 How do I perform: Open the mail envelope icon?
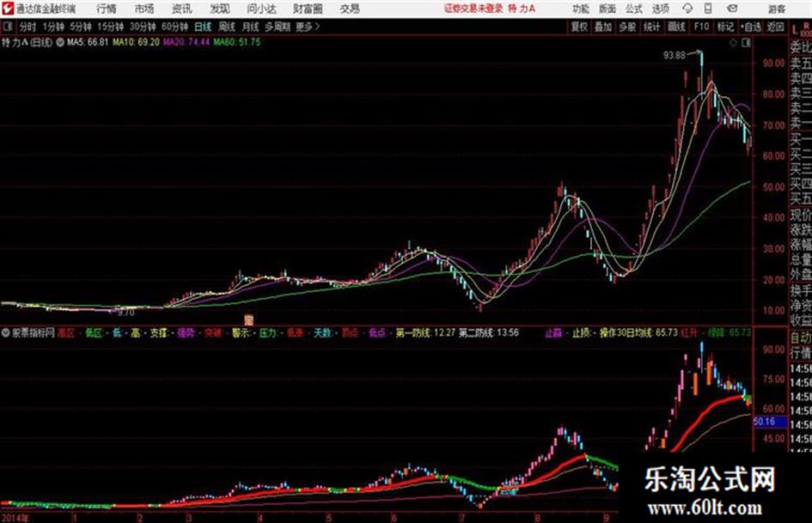click(732, 9)
